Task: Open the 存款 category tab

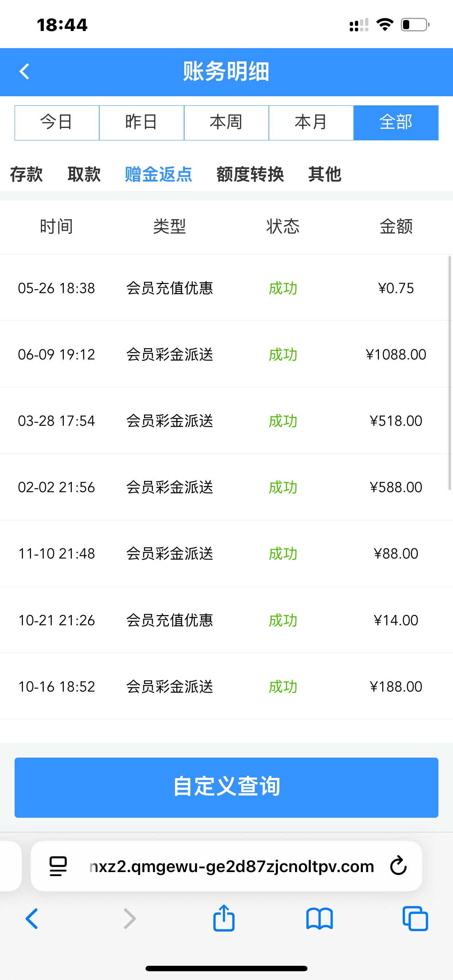Action: coord(26,175)
